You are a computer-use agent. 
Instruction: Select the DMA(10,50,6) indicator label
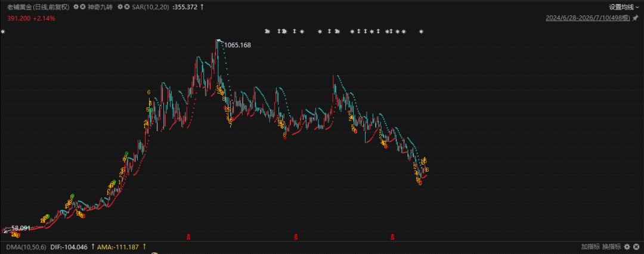(26, 247)
